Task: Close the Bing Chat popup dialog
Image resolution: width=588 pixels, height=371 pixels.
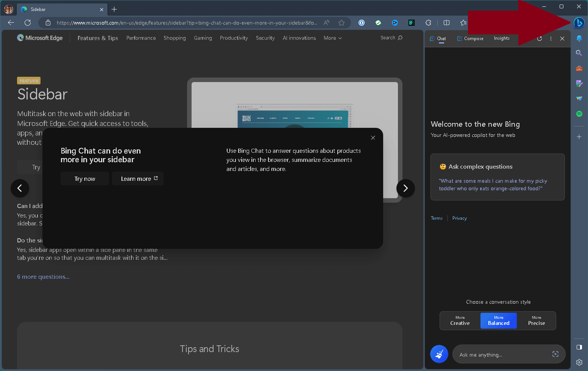Action: tap(373, 138)
